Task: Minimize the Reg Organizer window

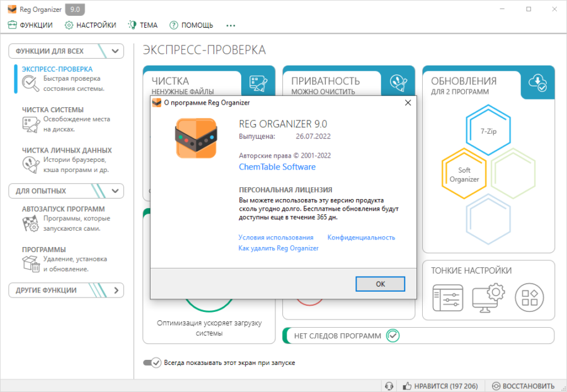Action: pyautogui.click(x=502, y=9)
